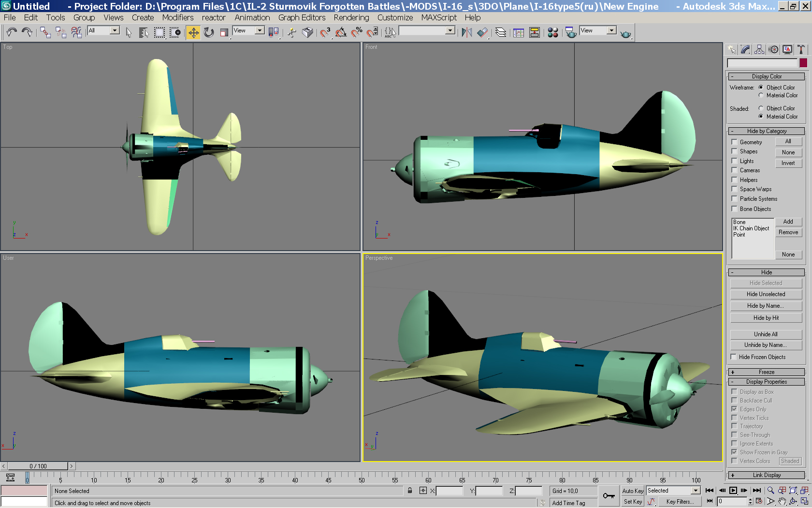Click the Align tool icon

click(482, 32)
